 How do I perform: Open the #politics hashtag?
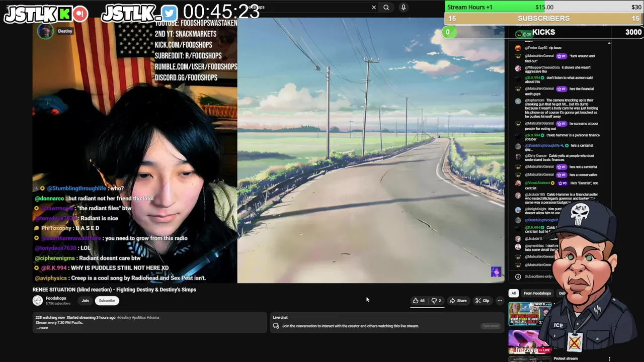139,318
